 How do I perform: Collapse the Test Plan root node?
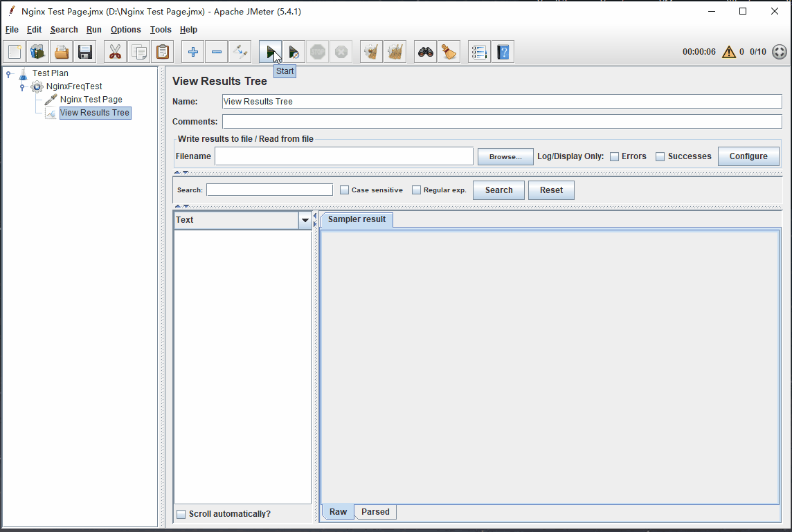coord(8,73)
